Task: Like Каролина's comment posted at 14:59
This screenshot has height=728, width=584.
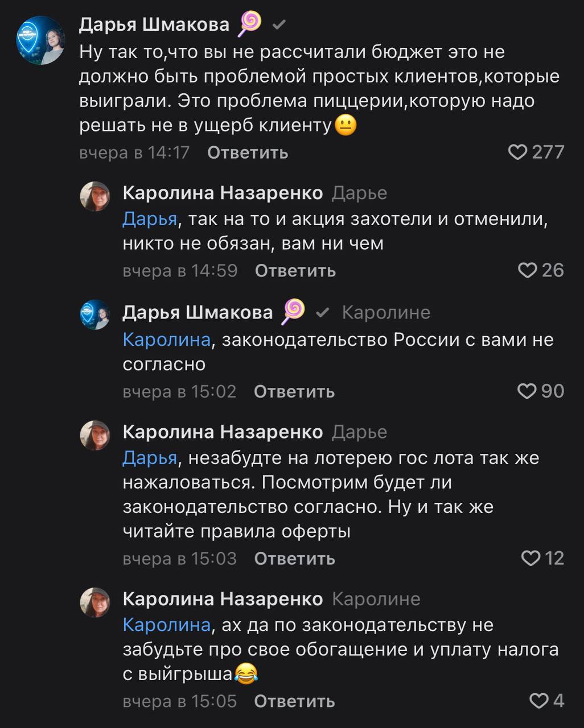Action: (x=528, y=270)
